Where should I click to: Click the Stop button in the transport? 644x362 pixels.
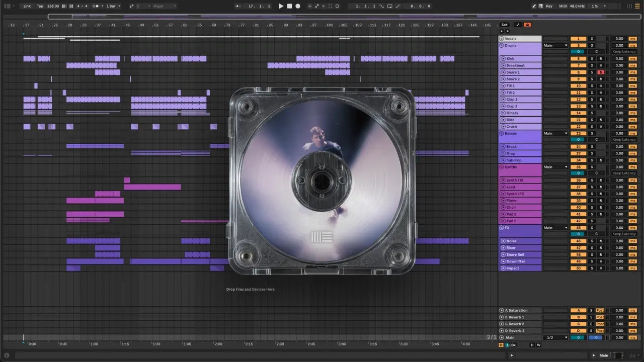[289, 6]
